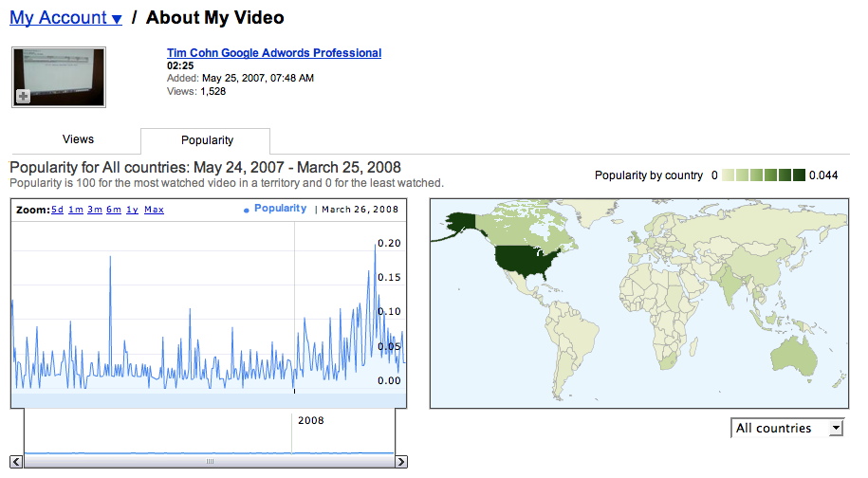This screenshot has height=478, width=868.
Task: Select the Popularity tab
Action: tap(207, 140)
